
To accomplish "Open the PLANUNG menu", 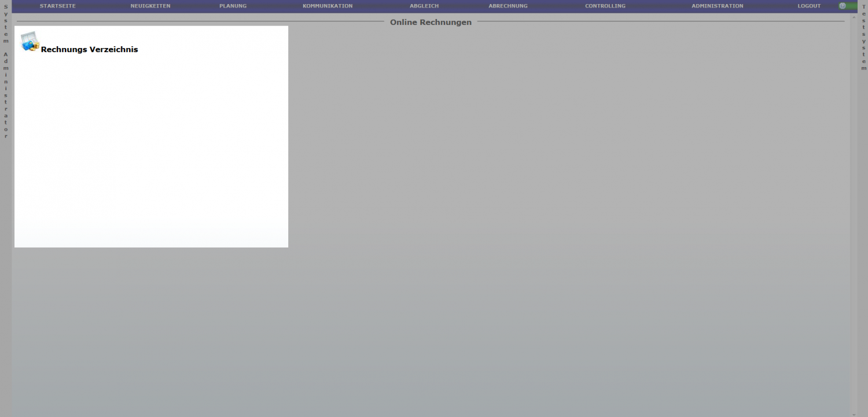I will pos(233,6).
